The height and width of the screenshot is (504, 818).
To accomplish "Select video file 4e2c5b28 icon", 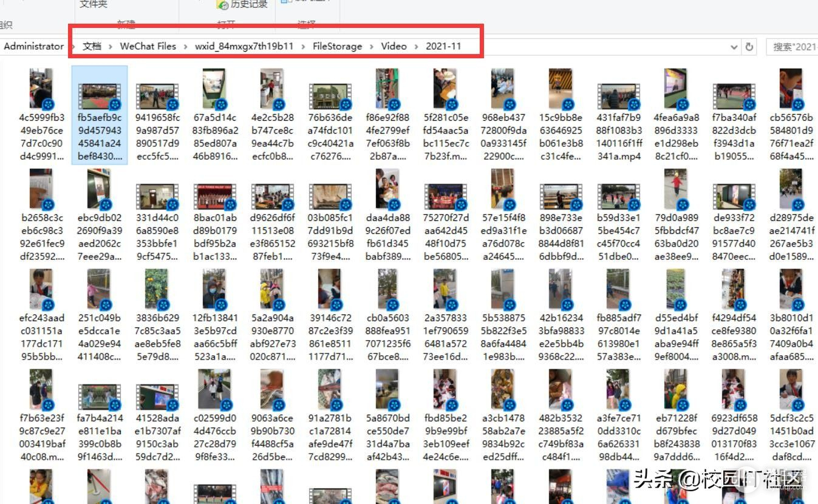I will point(273,89).
